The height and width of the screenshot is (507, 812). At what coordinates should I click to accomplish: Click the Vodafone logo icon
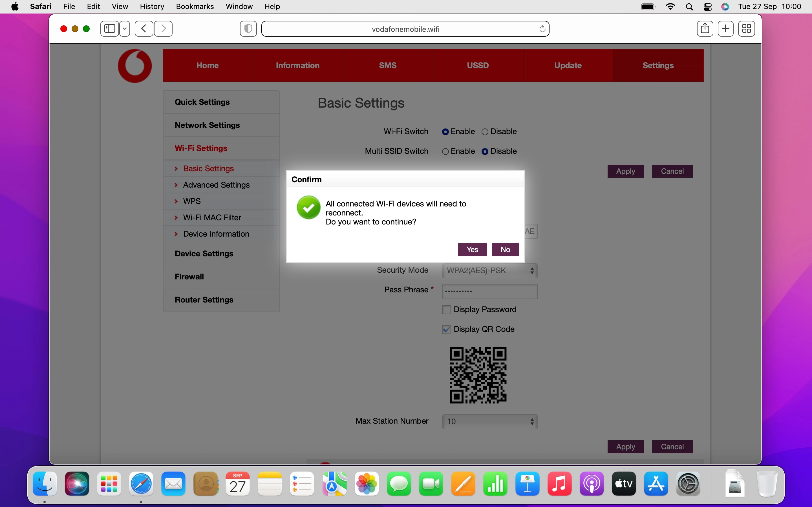tap(134, 66)
